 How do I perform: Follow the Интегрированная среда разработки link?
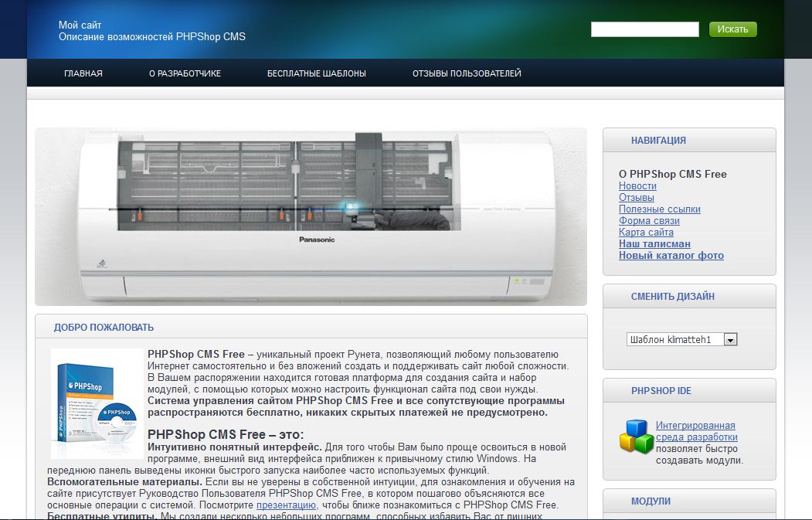click(x=697, y=431)
